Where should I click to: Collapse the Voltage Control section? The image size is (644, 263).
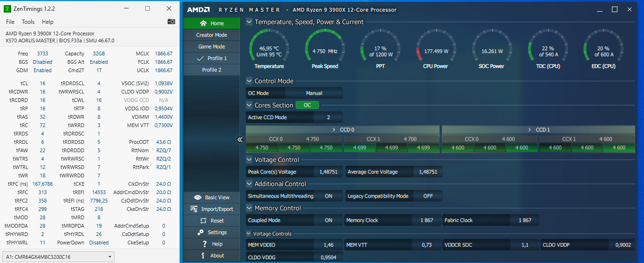[249, 160]
